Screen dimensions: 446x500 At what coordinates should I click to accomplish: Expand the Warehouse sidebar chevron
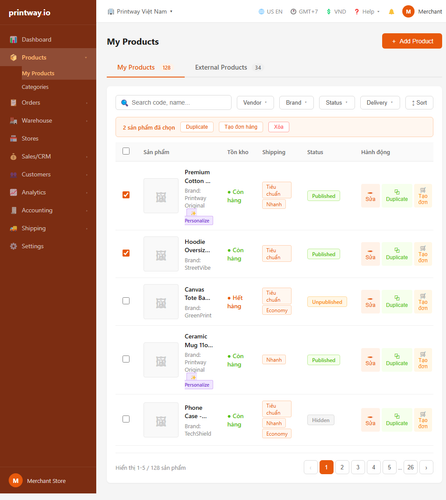[x=86, y=121]
